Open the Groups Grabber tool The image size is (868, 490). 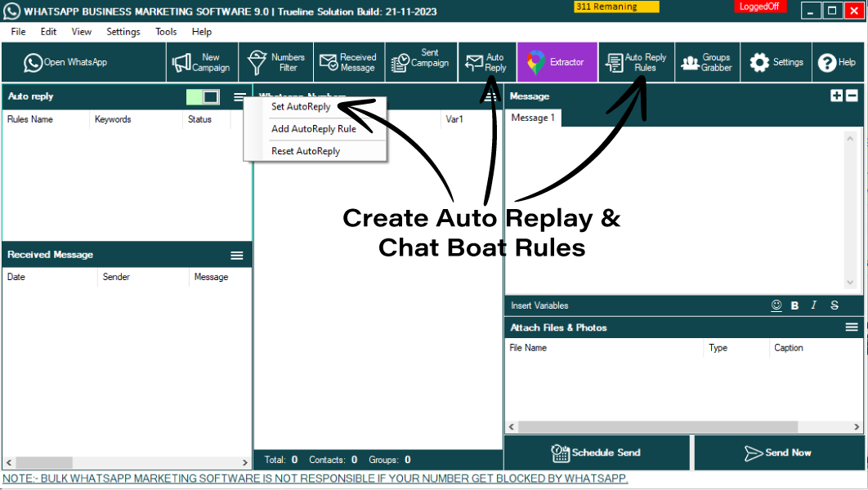coord(707,62)
